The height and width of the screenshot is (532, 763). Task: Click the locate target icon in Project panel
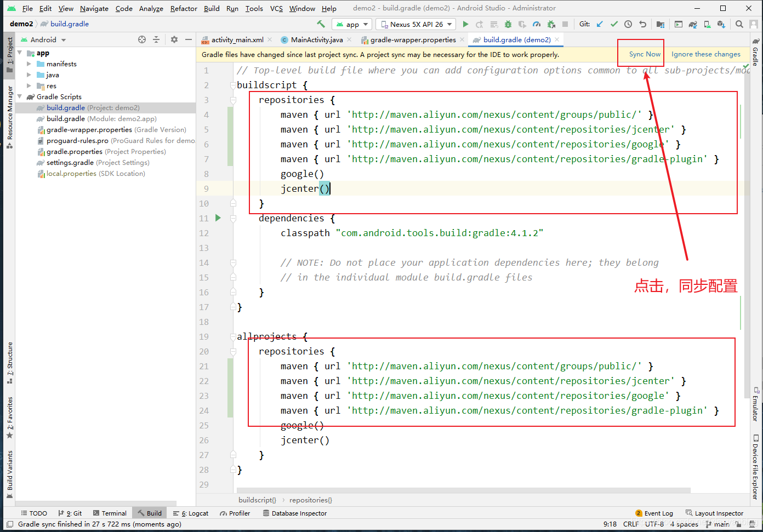[x=142, y=39]
